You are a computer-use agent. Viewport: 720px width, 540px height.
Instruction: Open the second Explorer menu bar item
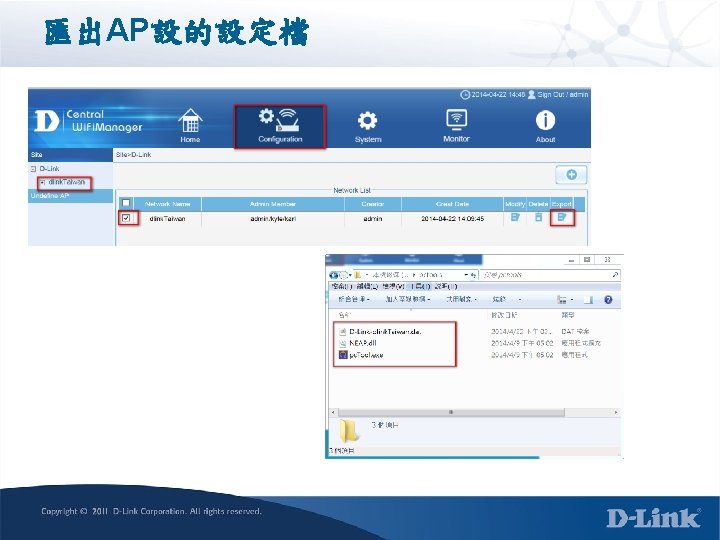[367, 287]
